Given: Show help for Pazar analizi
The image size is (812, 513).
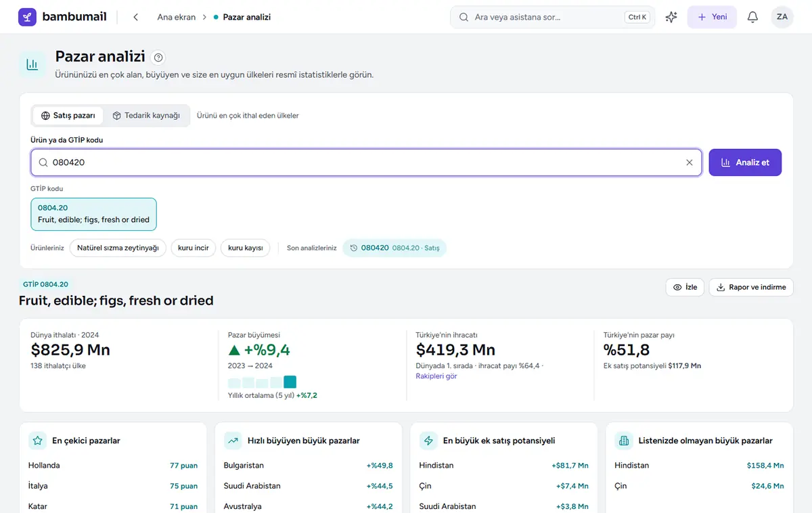Looking at the screenshot, I should (159, 58).
